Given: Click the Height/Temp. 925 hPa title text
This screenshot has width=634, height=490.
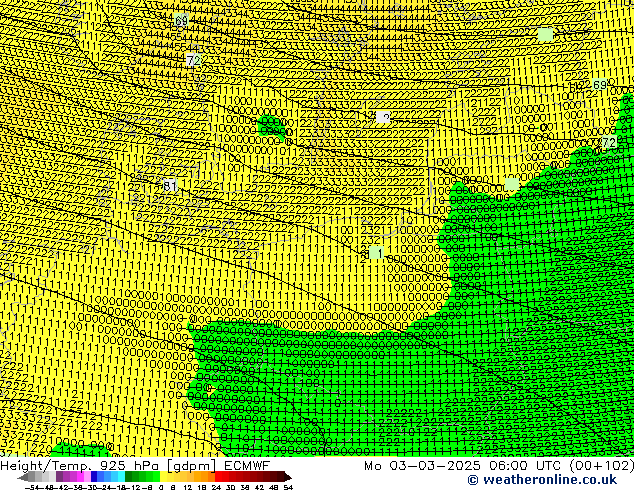Looking at the screenshot, I should [x=79, y=465].
